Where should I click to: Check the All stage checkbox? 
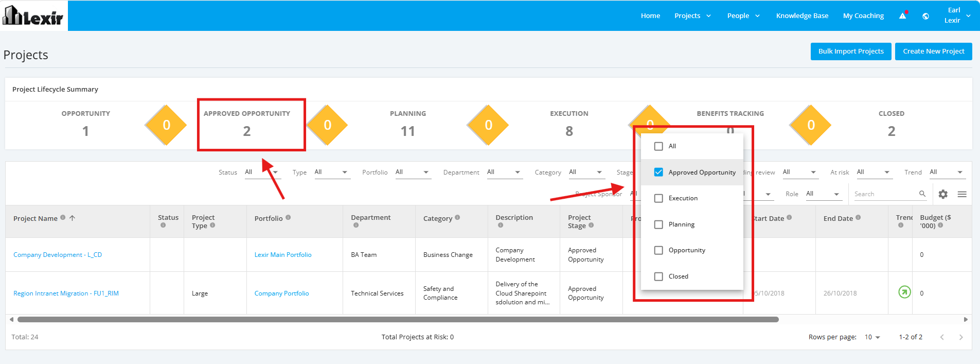(x=658, y=146)
